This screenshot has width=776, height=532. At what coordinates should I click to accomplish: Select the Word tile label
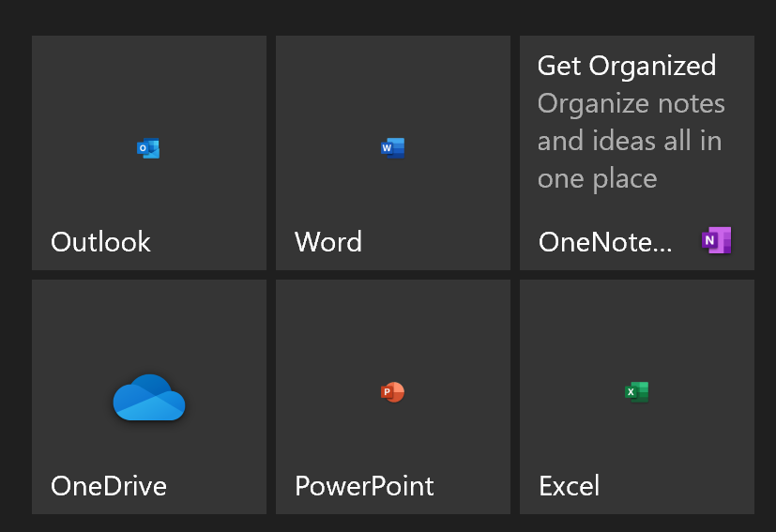[328, 242]
